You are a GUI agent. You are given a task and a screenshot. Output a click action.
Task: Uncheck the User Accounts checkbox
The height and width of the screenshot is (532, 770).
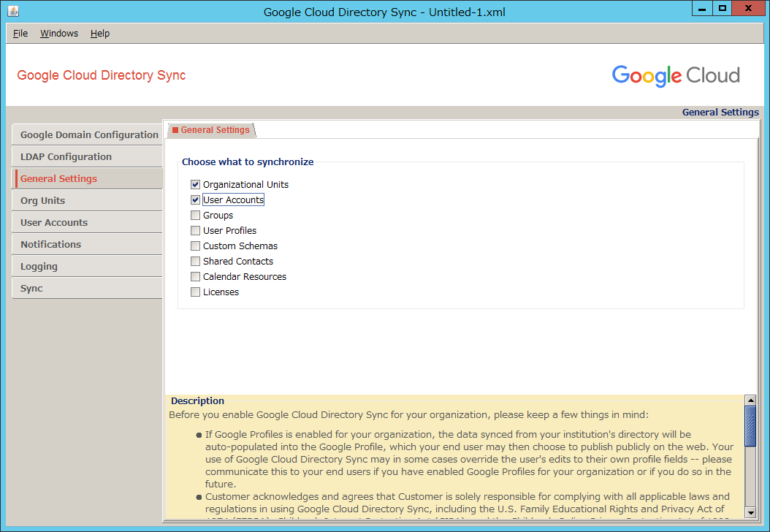(x=196, y=200)
